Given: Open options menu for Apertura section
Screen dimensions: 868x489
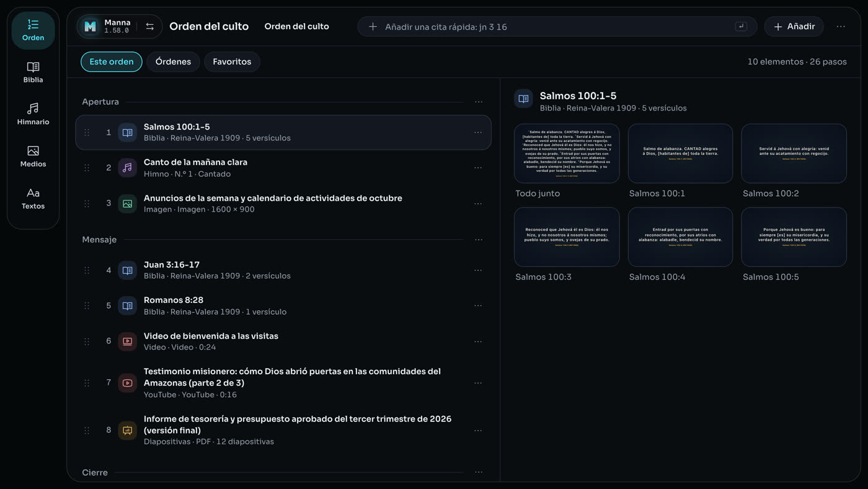Looking at the screenshot, I should click(x=479, y=102).
